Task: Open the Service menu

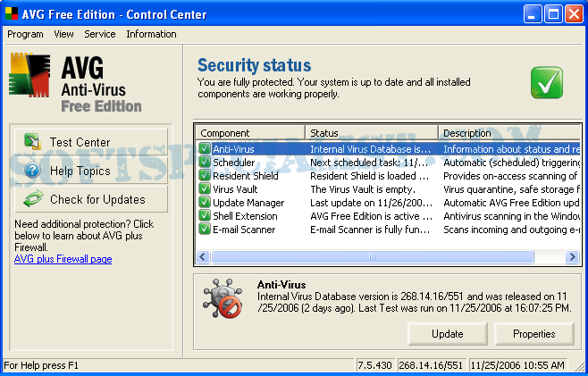Action: click(x=100, y=34)
